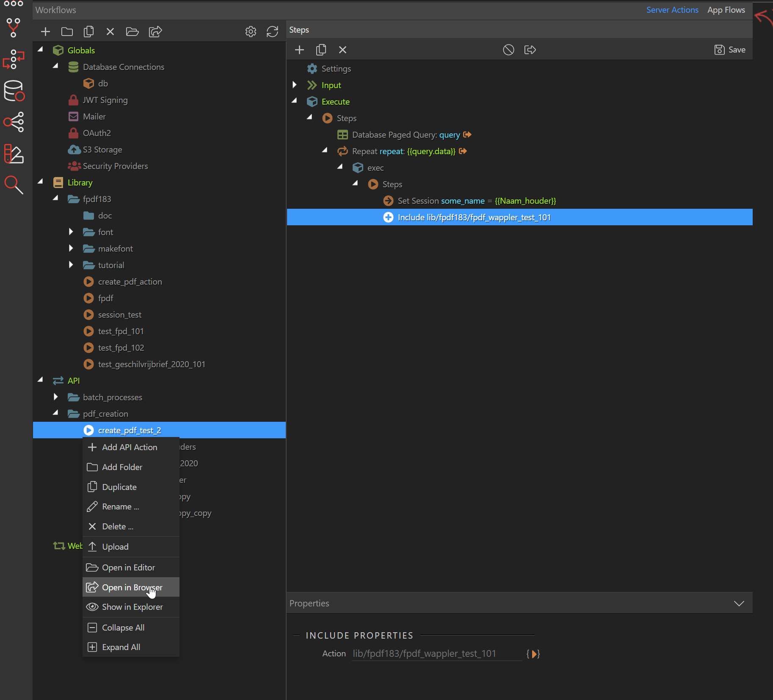Switch to the App Flows tab
This screenshot has width=773, height=700.
click(x=726, y=10)
